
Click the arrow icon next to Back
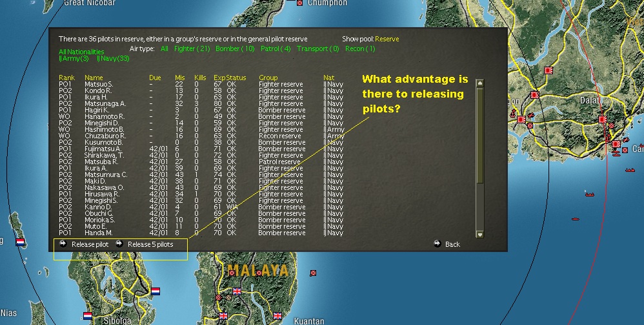point(438,244)
